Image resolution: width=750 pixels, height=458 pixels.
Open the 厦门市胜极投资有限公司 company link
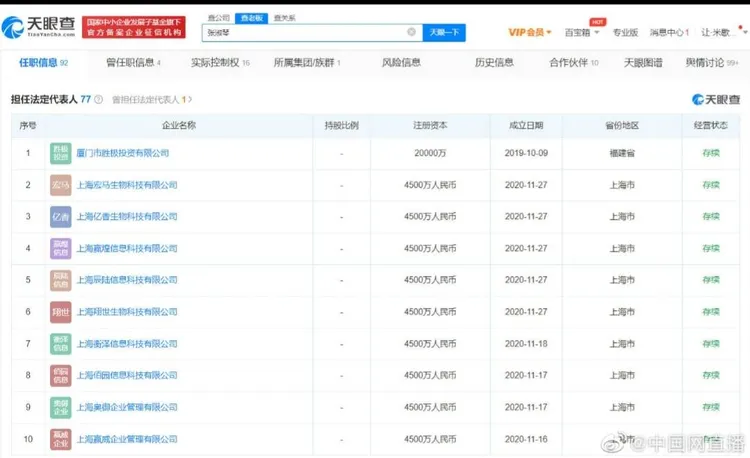[122, 153]
